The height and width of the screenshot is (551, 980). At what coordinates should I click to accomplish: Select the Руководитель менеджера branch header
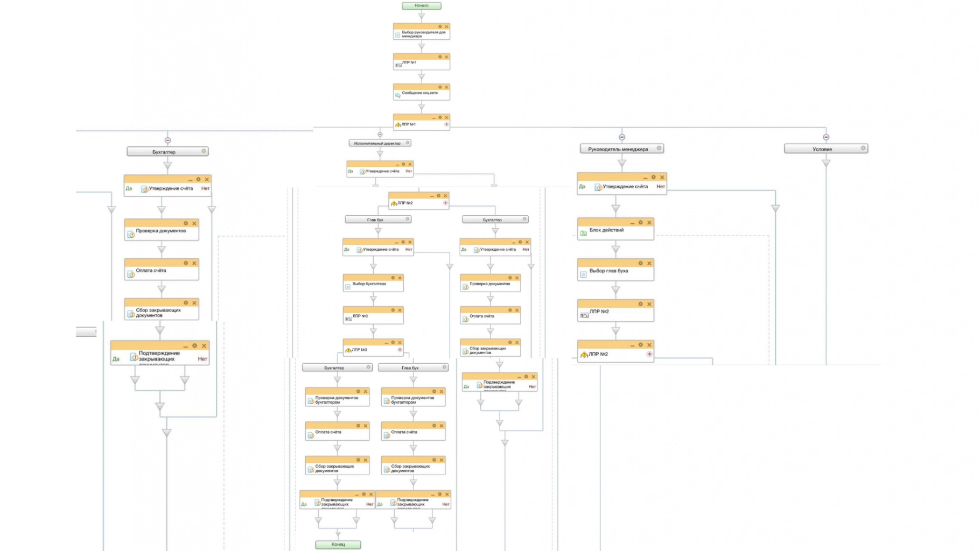pyautogui.click(x=618, y=149)
